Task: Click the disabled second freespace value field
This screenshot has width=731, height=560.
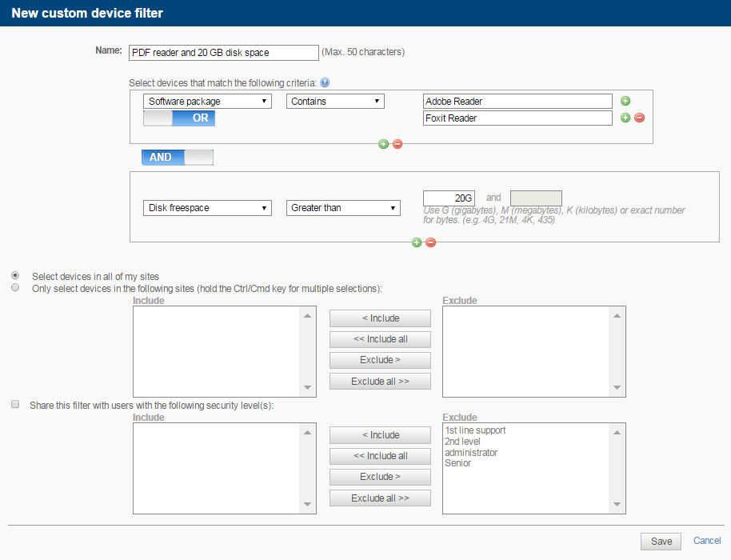Action: click(x=536, y=198)
